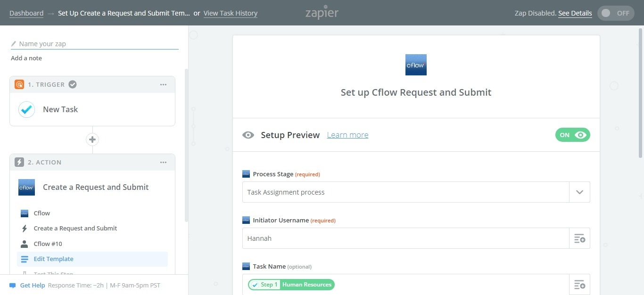Viewport: 644px width, 295px height.
Task: Open insert-field icon for Task Name
Action: pyautogui.click(x=580, y=285)
